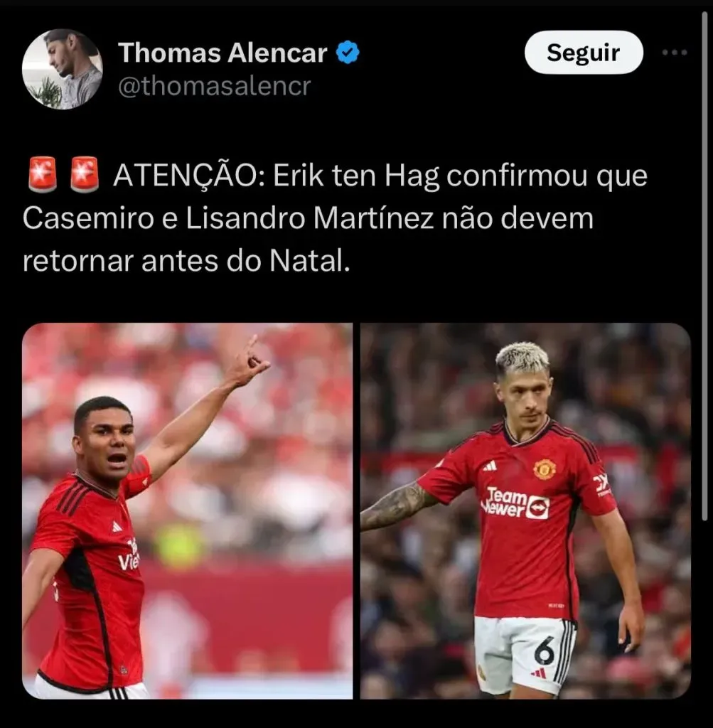Open the right Lisandro Martínez photo
713x728 pixels.
point(525,510)
